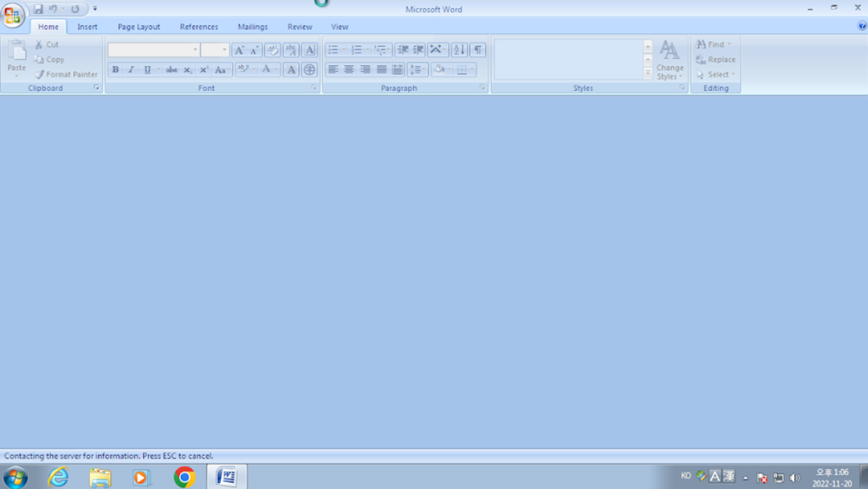Image resolution: width=868 pixels, height=489 pixels.
Task: Click the Numbering list icon
Action: point(357,50)
